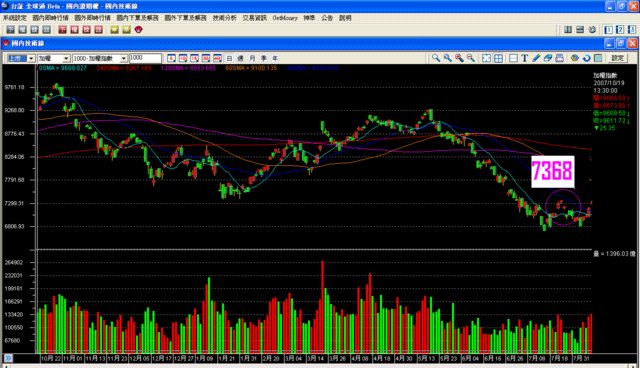Select the 日 daily period

(x=229, y=58)
